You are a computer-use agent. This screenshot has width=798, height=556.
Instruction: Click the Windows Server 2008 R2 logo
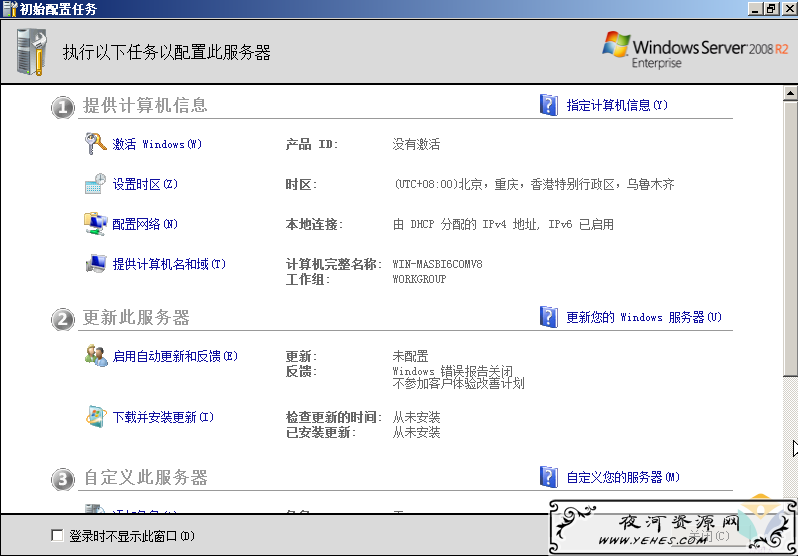point(695,50)
